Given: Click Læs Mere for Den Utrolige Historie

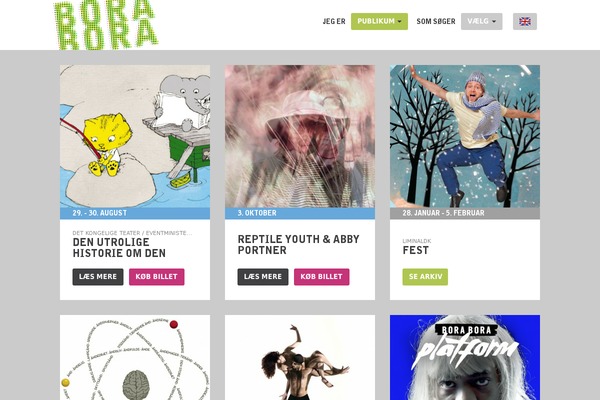Looking at the screenshot, I should pyautogui.click(x=98, y=277).
